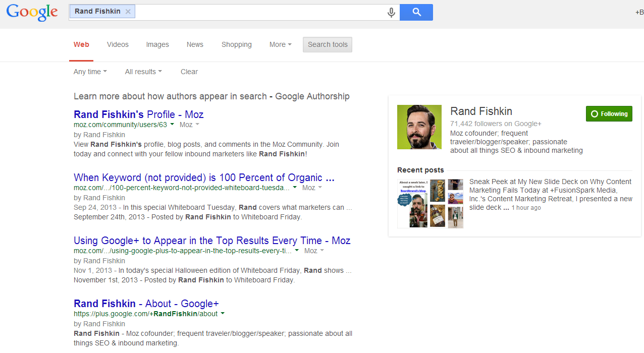Toggle the green Following button
Image resolution: width=644 pixels, height=353 pixels.
(x=609, y=114)
